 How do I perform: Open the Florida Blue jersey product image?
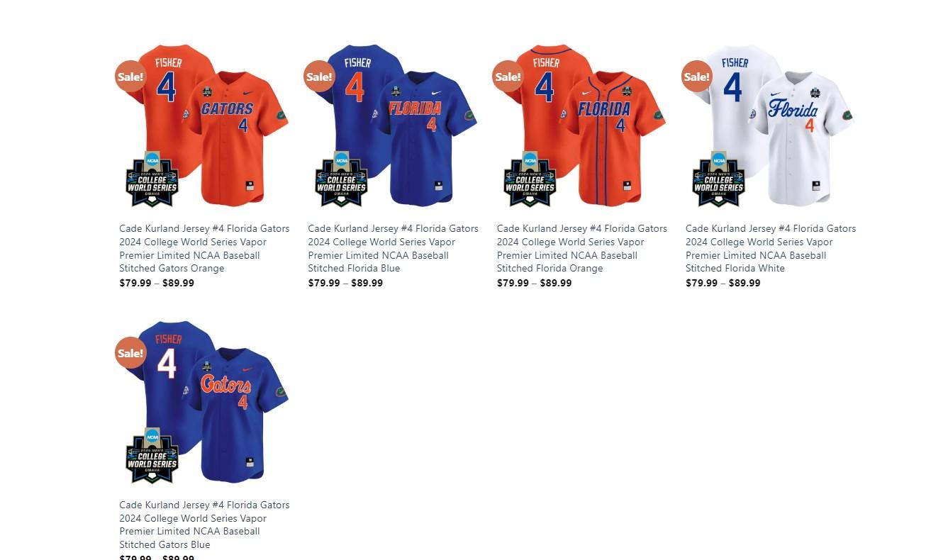(x=393, y=125)
